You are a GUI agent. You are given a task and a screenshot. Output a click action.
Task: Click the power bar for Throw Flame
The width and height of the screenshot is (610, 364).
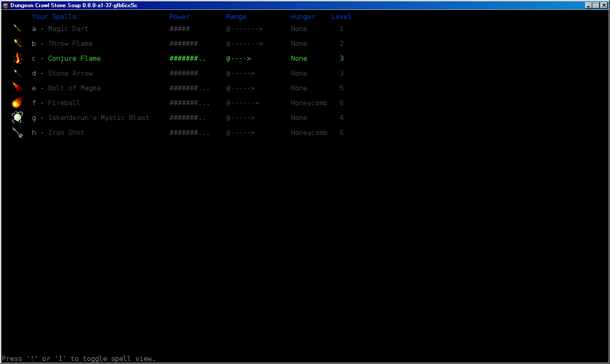pos(184,44)
